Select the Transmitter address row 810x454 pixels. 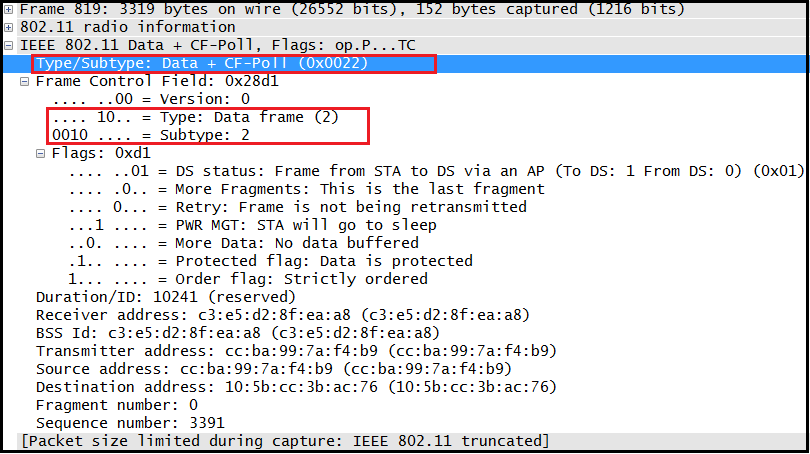[x=296, y=351]
